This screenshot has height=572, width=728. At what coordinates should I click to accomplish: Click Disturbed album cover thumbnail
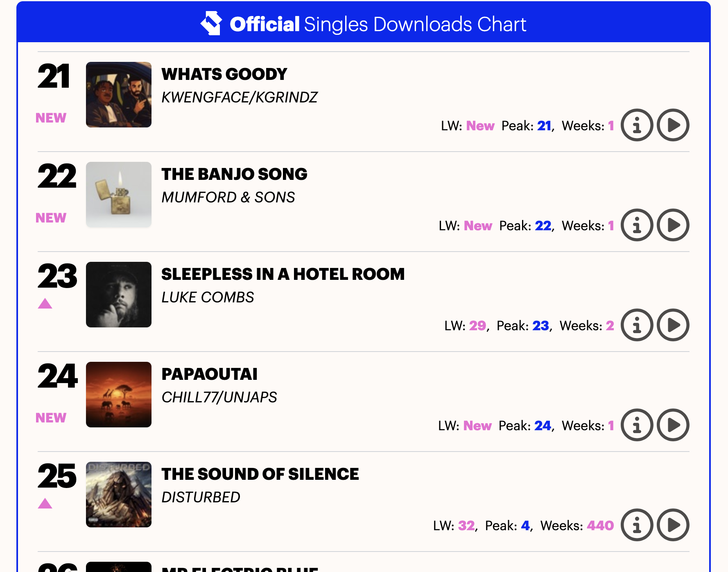pyautogui.click(x=119, y=495)
